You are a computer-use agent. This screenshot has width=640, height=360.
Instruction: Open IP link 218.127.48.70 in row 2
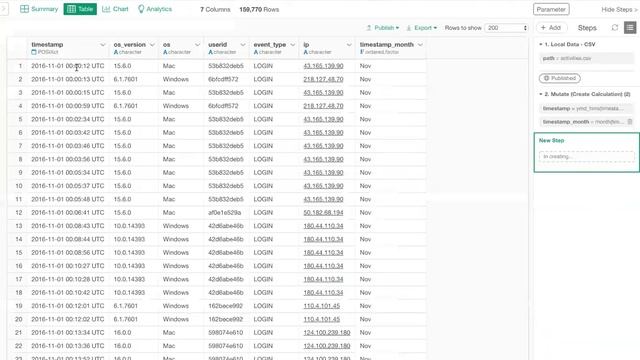pos(323,79)
